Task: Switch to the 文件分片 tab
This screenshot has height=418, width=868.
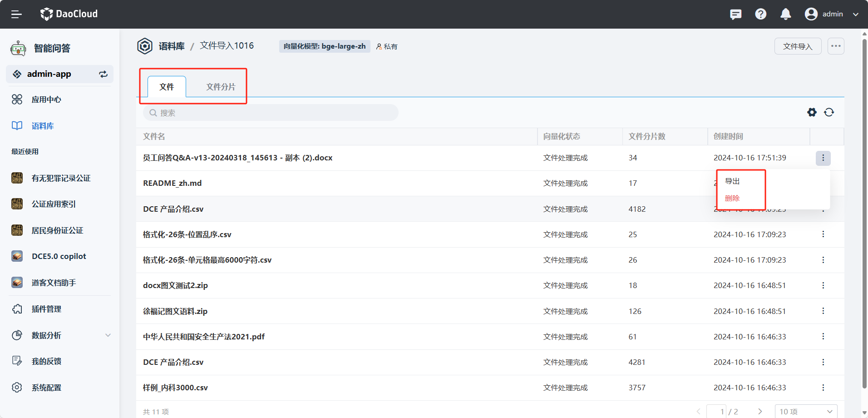Action: click(x=221, y=87)
